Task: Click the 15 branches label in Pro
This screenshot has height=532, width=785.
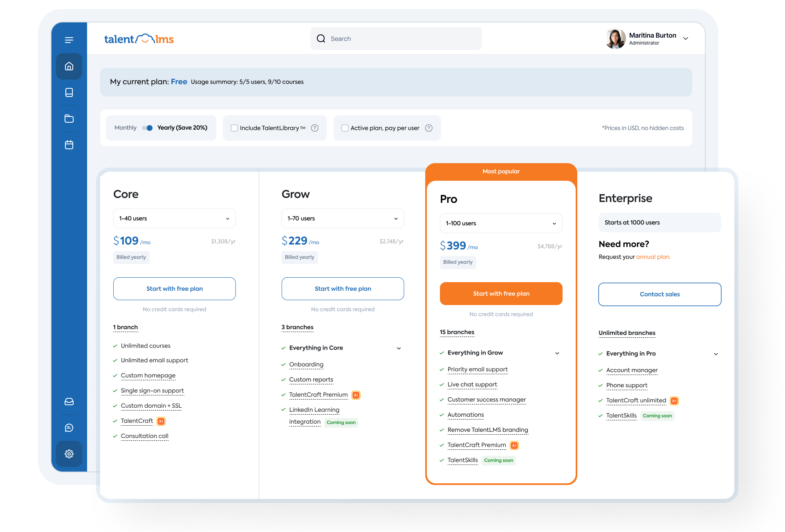Action: (457, 332)
